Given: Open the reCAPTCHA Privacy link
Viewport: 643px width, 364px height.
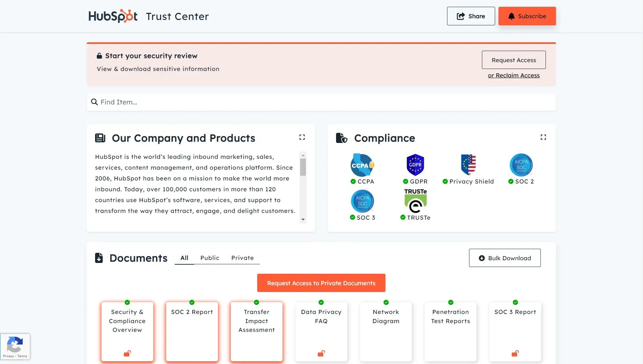Looking at the screenshot, I should point(8,356).
